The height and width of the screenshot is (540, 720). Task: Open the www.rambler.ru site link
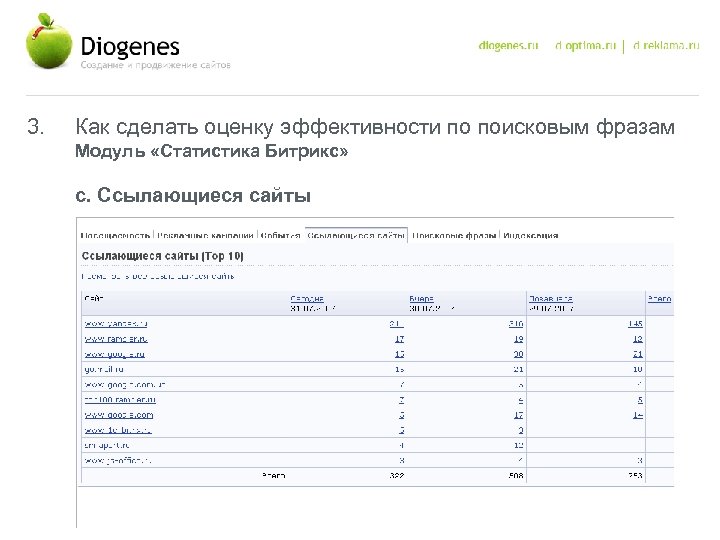(x=116, y=339)
